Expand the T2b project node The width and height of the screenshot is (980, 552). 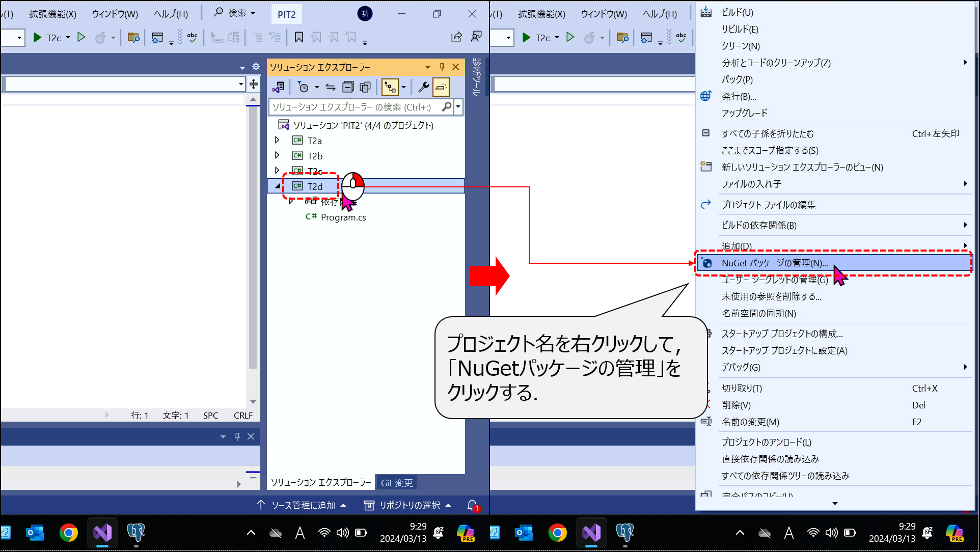pos(277,155)
